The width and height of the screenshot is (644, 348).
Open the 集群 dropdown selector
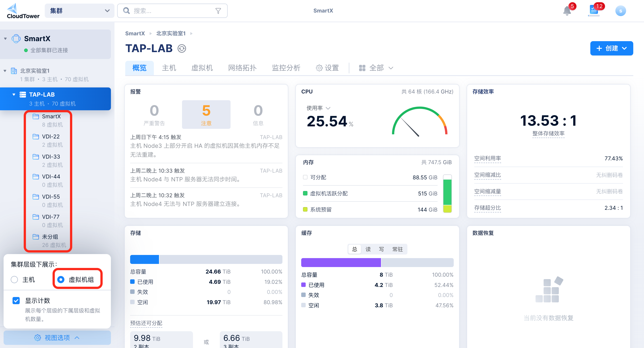tap(80, 11)
